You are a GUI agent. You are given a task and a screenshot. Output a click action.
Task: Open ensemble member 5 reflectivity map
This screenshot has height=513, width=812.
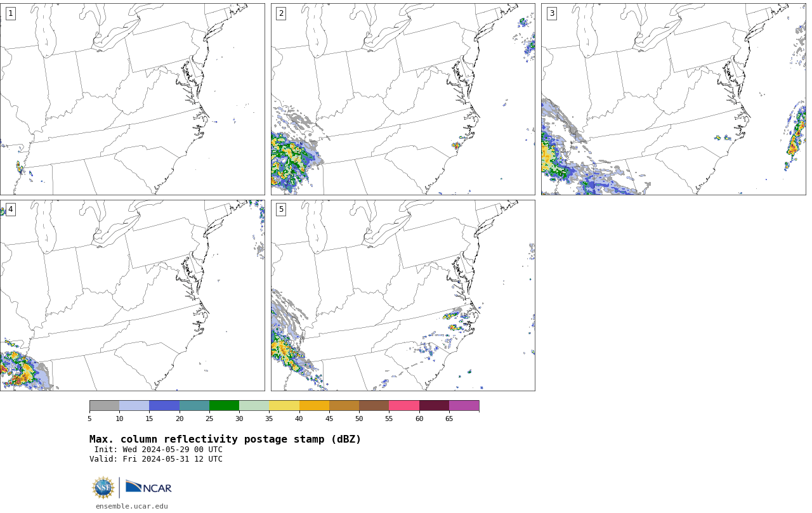[403, 295]
